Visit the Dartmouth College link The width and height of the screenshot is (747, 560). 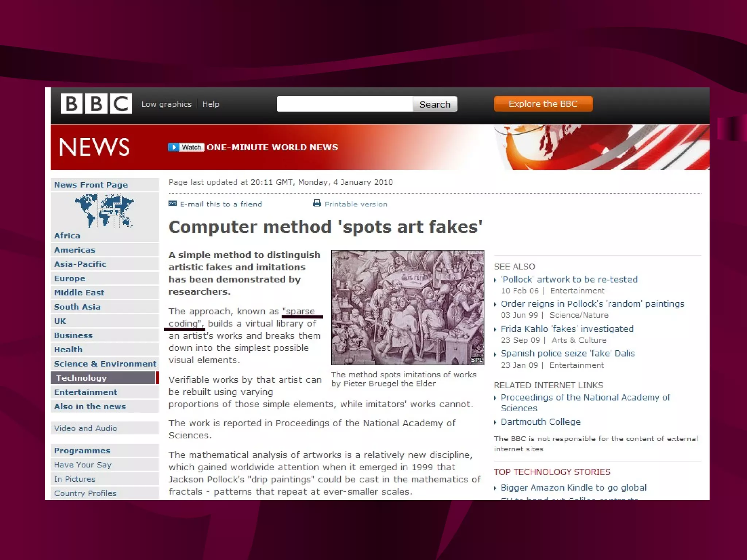pyautogui.click(x=540, y=422)
